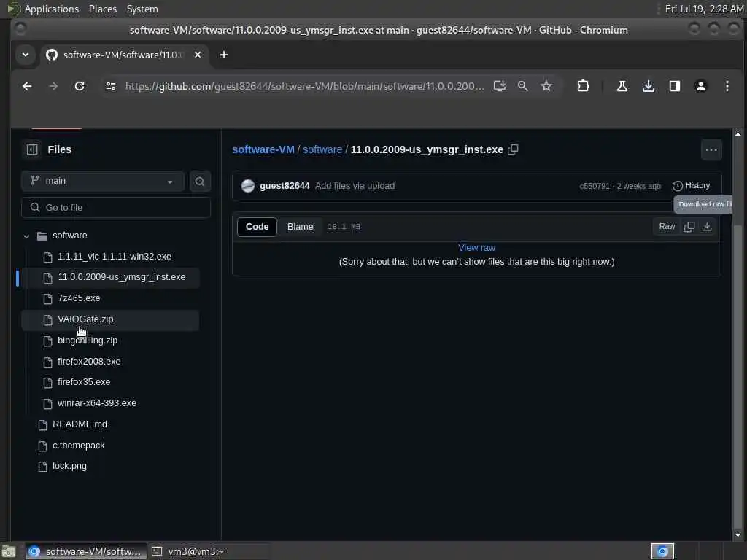The image size is (747, 560).
Task: Open 1.1.11_vlc-1.1.11-win32.exe file
Action: (115, 257)
